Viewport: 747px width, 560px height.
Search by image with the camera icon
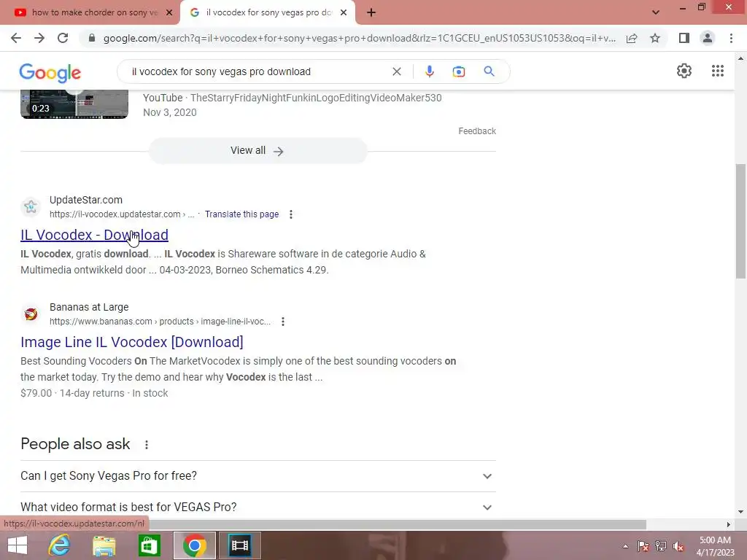[459, 71]
